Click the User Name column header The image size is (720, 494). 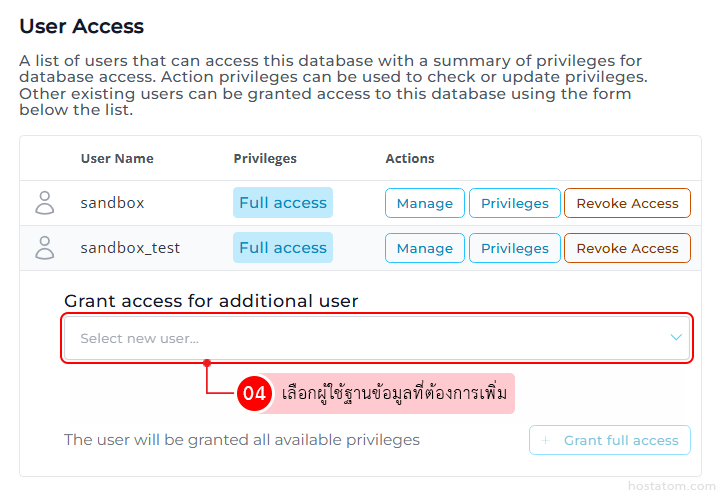(x=117, y=158)
